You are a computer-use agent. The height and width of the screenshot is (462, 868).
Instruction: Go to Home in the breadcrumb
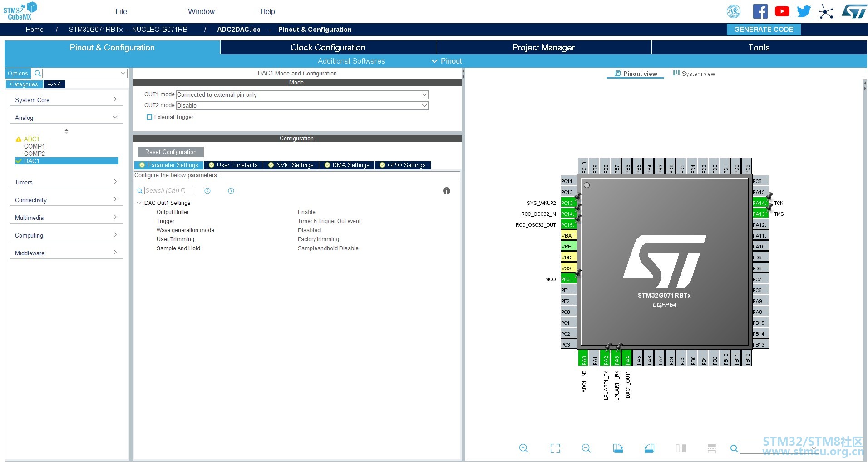pyautogui.click(x=35, y=30)
